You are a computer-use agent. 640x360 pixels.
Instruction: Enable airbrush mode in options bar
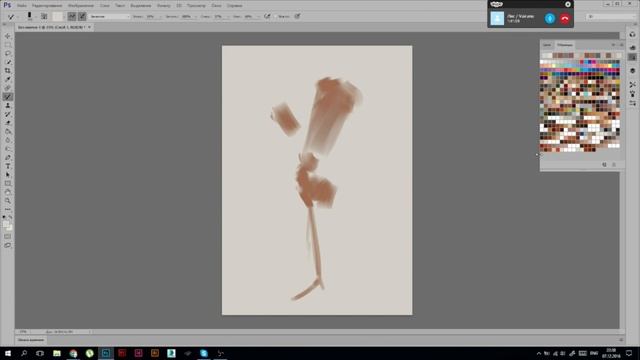(267, 16)
